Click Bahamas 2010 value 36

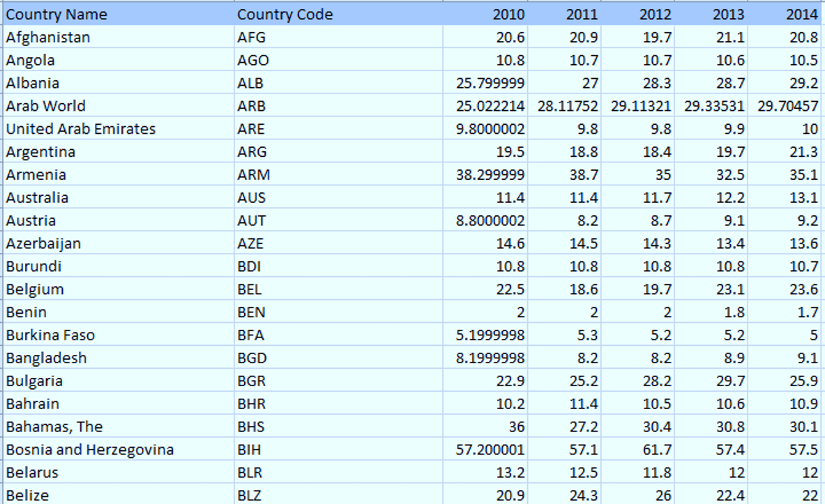(487, 427)
